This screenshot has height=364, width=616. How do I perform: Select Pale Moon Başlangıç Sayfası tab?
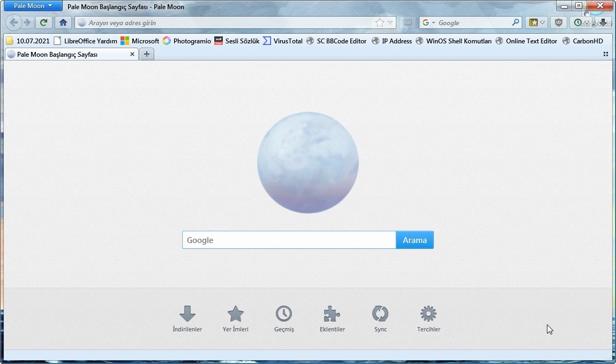click(x=71, y=54)
